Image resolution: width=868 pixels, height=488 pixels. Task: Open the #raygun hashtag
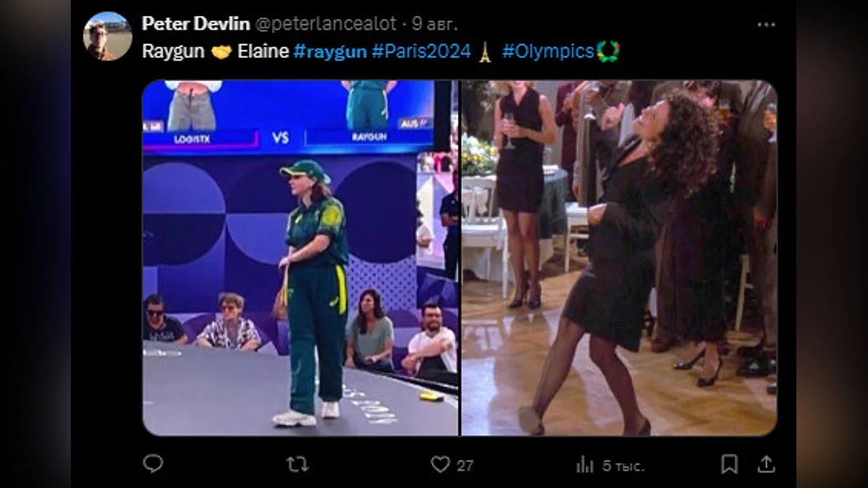[330, 52]
